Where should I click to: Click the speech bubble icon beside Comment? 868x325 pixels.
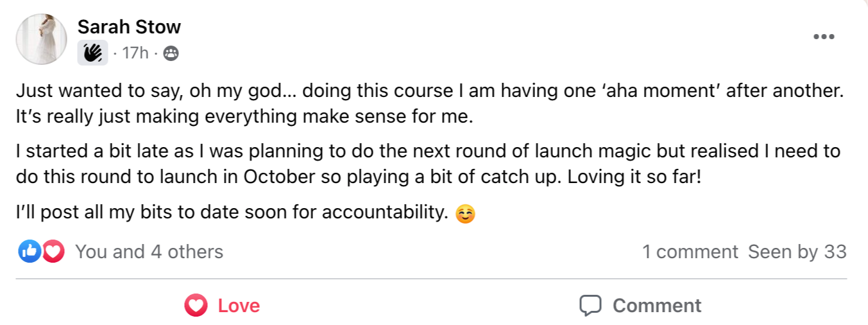[590, 305]
